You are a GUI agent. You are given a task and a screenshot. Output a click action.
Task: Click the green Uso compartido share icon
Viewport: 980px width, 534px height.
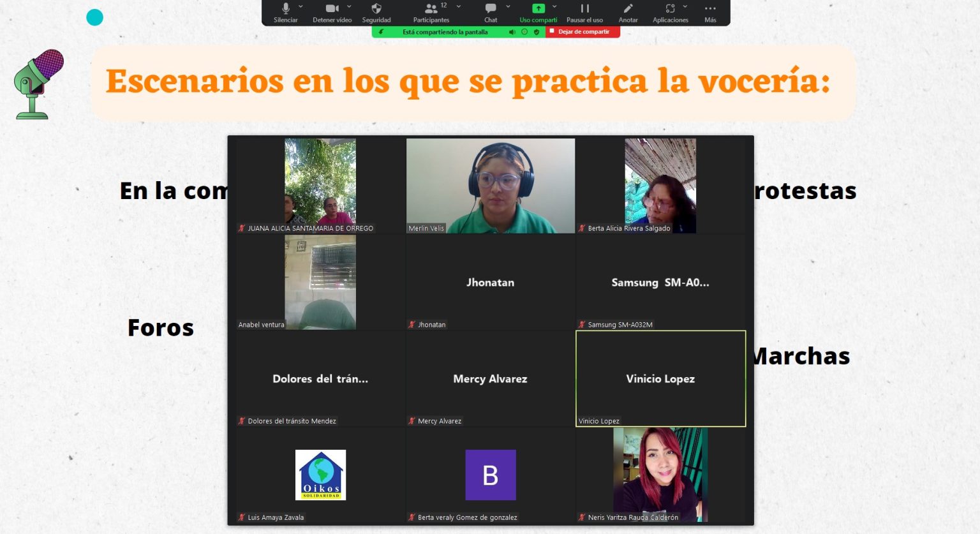(538, 9)
